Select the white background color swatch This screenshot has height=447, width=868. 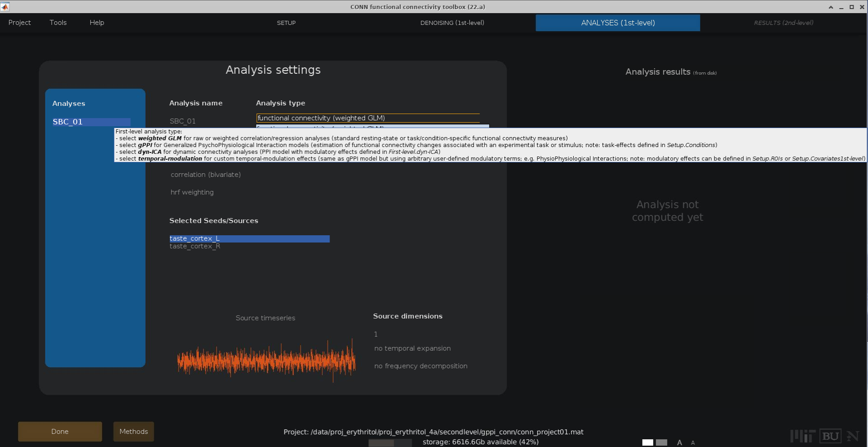(x=647, y=442)
